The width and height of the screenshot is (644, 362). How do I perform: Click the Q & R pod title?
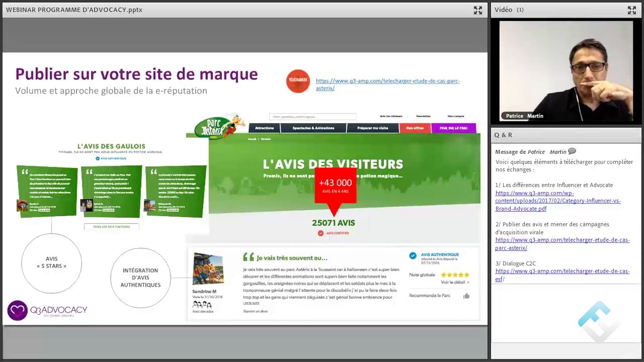click(503, 135)
